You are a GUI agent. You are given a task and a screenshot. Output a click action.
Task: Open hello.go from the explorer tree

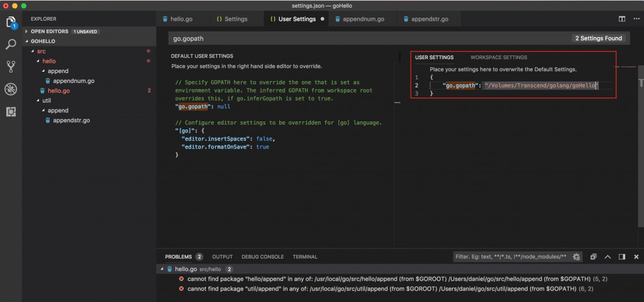pyautogui.click(x=58, y=91)
